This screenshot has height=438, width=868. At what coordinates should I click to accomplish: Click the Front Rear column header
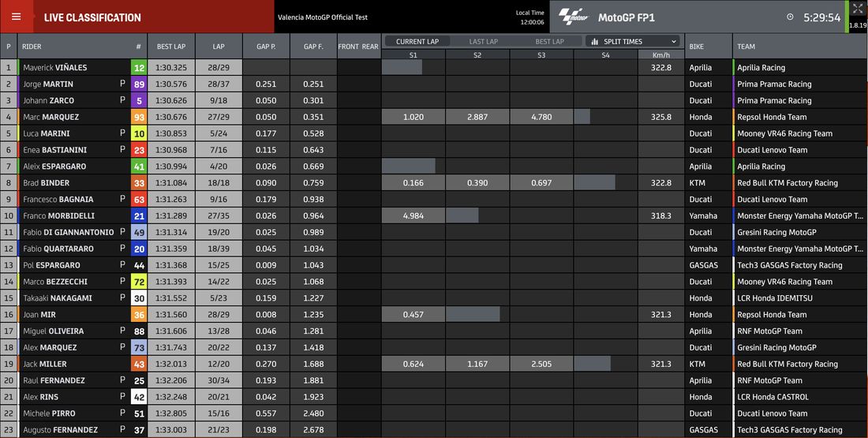click(358, 47)
